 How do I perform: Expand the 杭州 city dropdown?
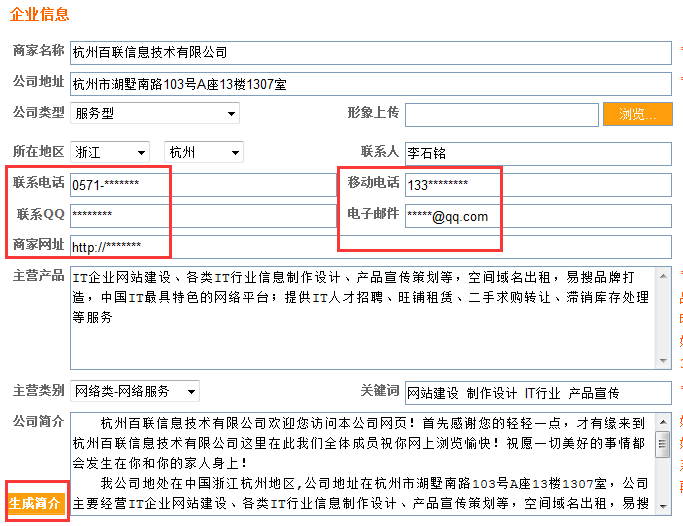pos(204,152)
